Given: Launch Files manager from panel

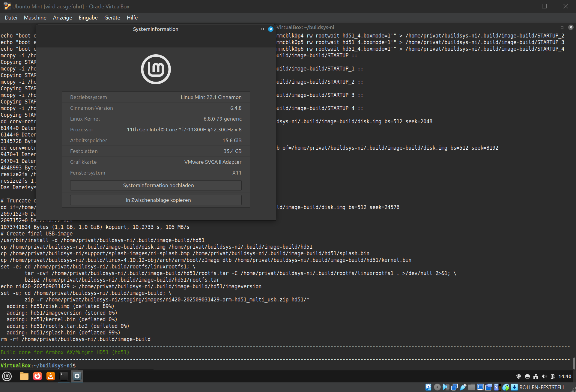Looking at the screenshot, I should point(24,376).
